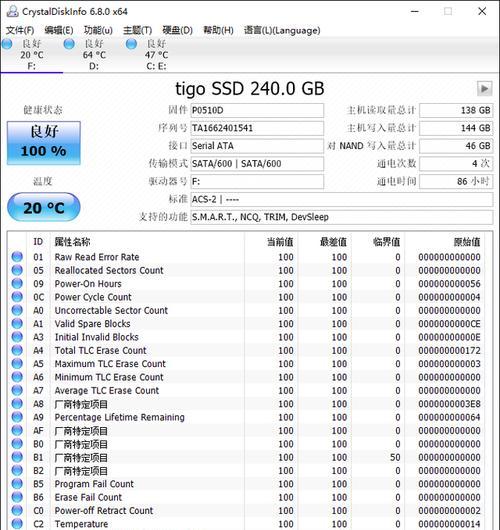Click the status icon of Minimum TLC Erase Count
500x530 pixels.
point(17,377)
